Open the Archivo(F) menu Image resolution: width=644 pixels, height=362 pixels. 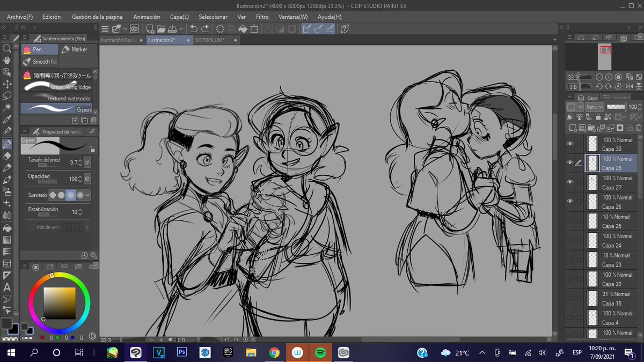click(20, 17)
